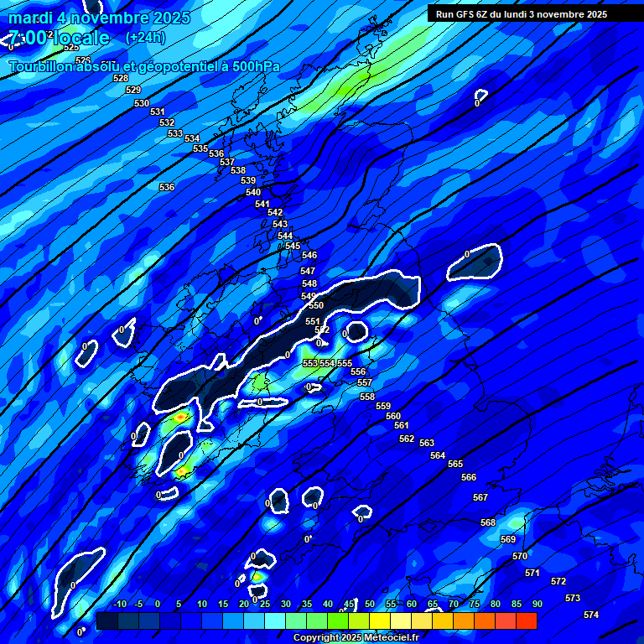Select the Tourbillon absolu et géopotentiel title
The image size is (644, 644).
pyautogui.click(x=144, y=67)
